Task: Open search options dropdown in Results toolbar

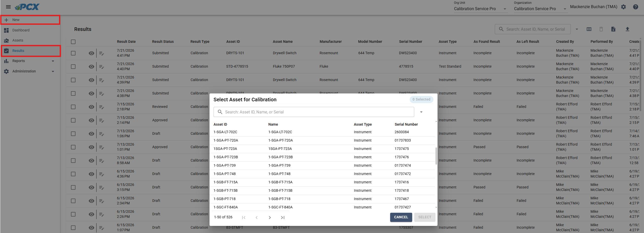Action: 577,29
